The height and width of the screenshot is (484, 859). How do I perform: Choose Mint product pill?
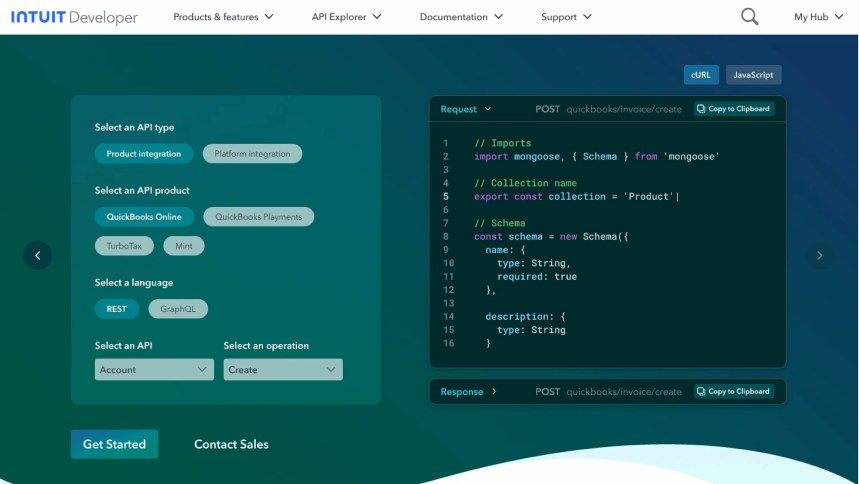184,246
